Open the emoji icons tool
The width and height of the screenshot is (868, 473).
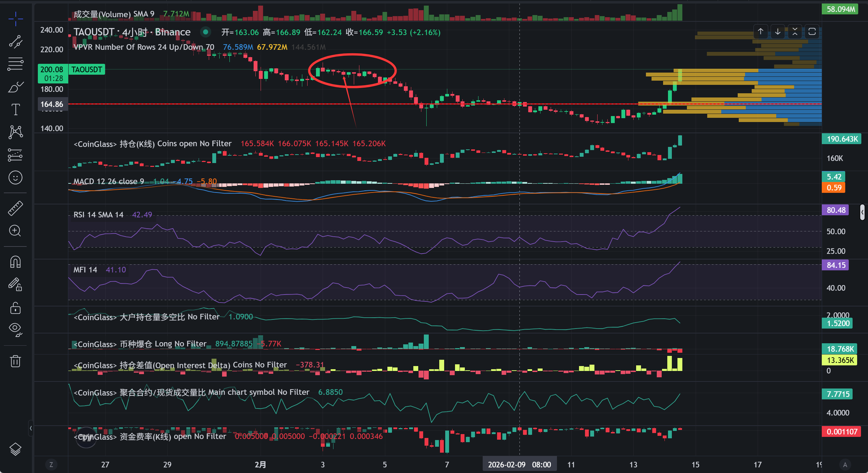coord(15,178)
